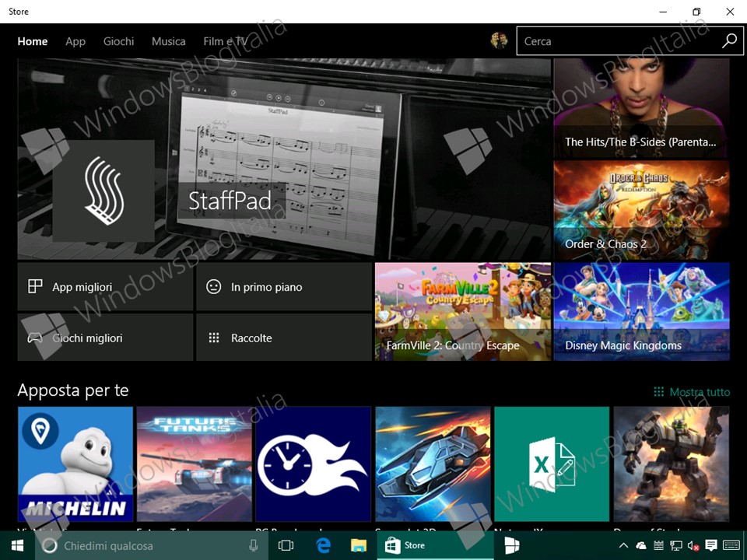747x560 pixels.
Task: Open the Future Tanks game tile
Action: [195, 464]
